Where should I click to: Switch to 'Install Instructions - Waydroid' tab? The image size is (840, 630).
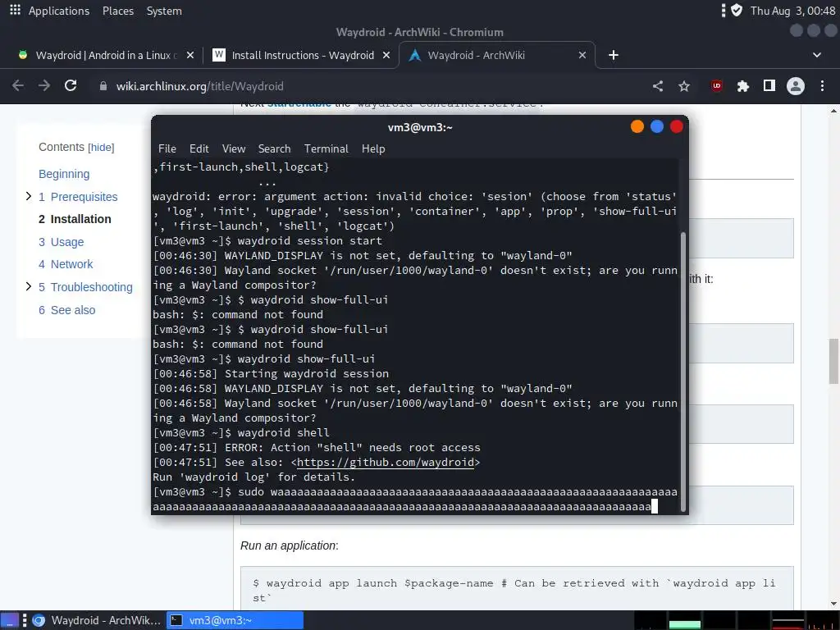(302, 55)
